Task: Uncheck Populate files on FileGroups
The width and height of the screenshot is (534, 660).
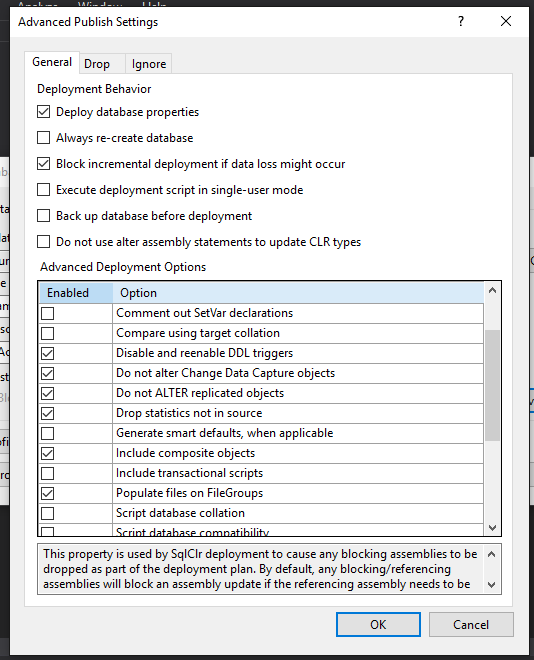Action: 48,493
